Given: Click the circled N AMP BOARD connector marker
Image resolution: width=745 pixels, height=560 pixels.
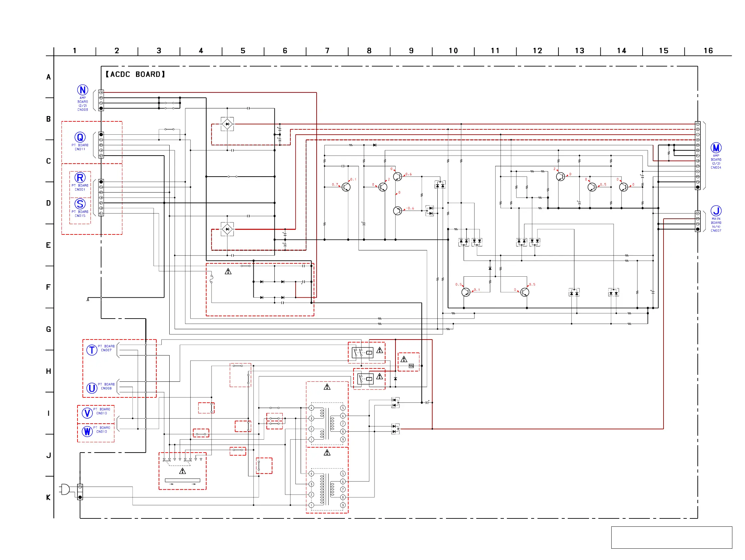Looking at the screenshot, I should click(82, 90).
